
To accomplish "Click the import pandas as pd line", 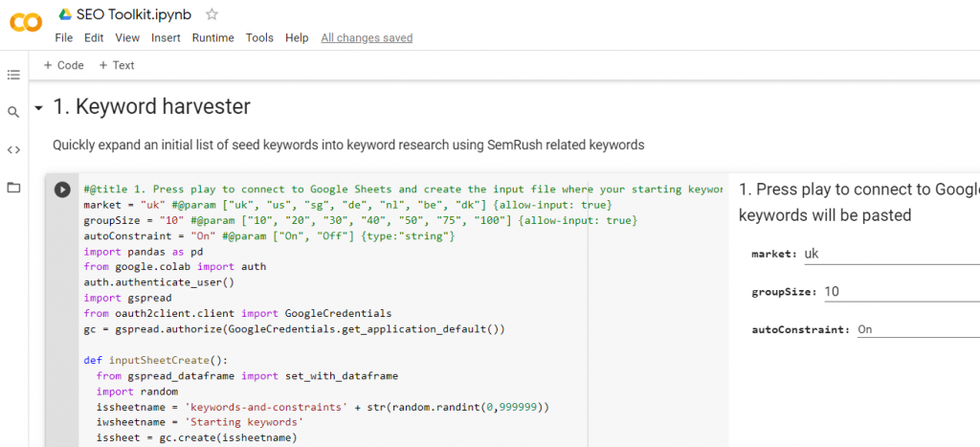I will (x=144, y=252).
